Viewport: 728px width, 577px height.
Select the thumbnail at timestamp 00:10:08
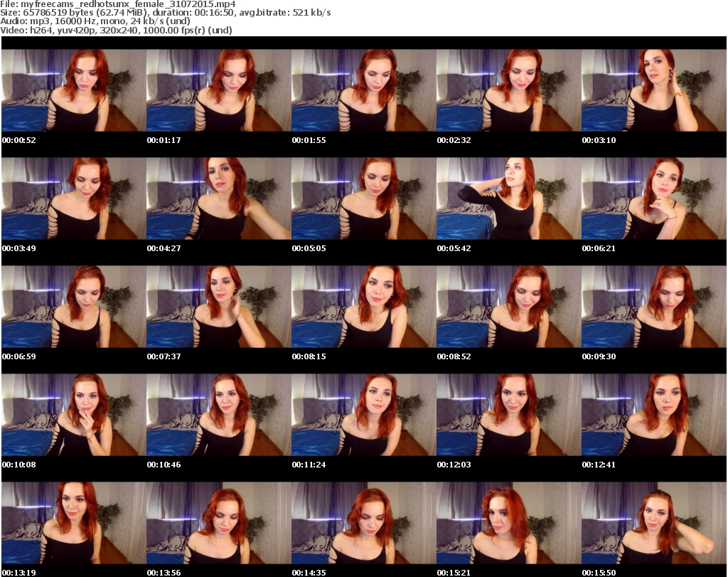pyautogui.click(x=74, y=415)
